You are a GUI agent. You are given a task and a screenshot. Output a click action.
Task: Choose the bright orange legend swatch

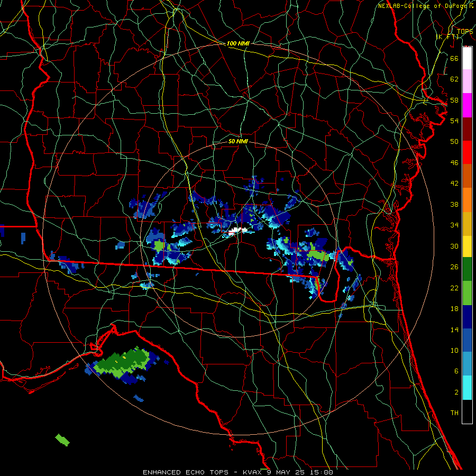point(467,199)
